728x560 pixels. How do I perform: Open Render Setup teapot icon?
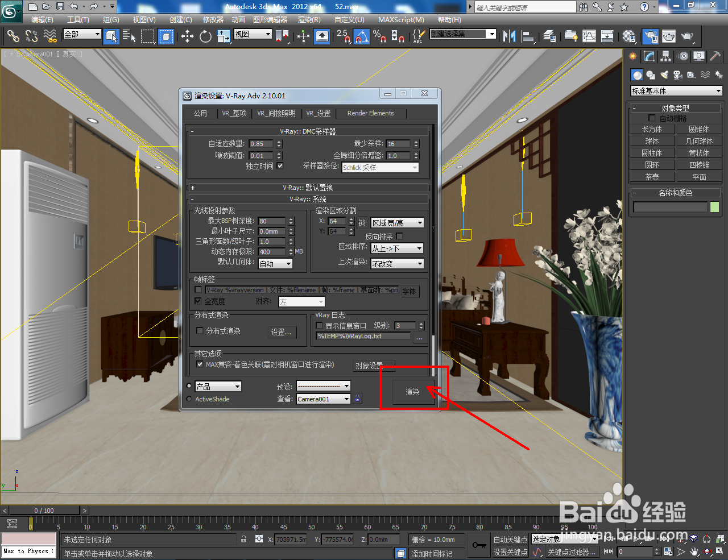point(651,36)
